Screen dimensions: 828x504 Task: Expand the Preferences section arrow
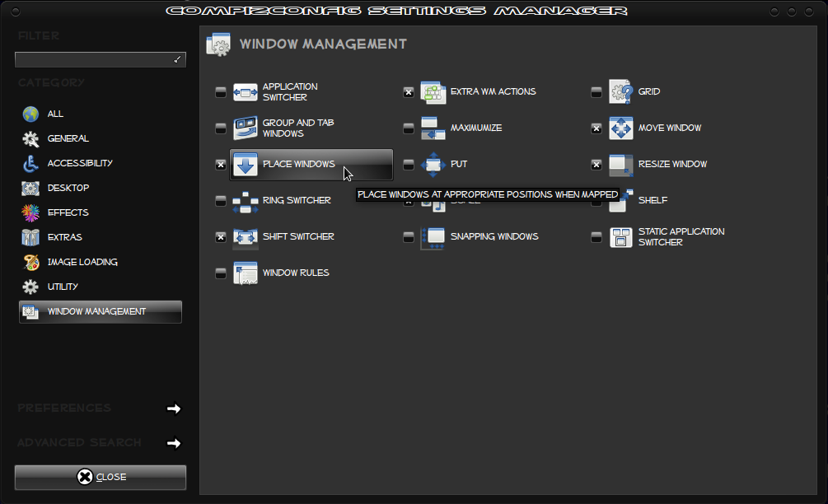(174, 409)
